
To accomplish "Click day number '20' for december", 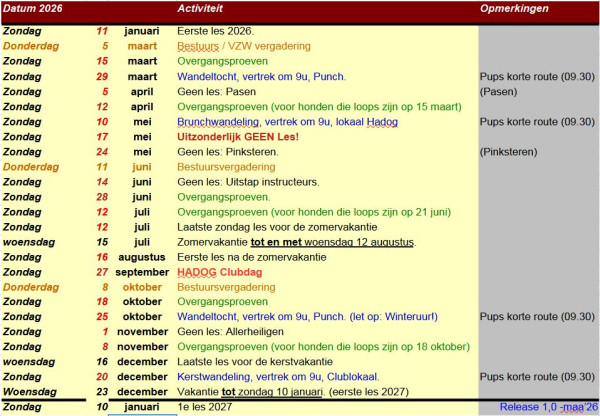I will tap(102, 377).
